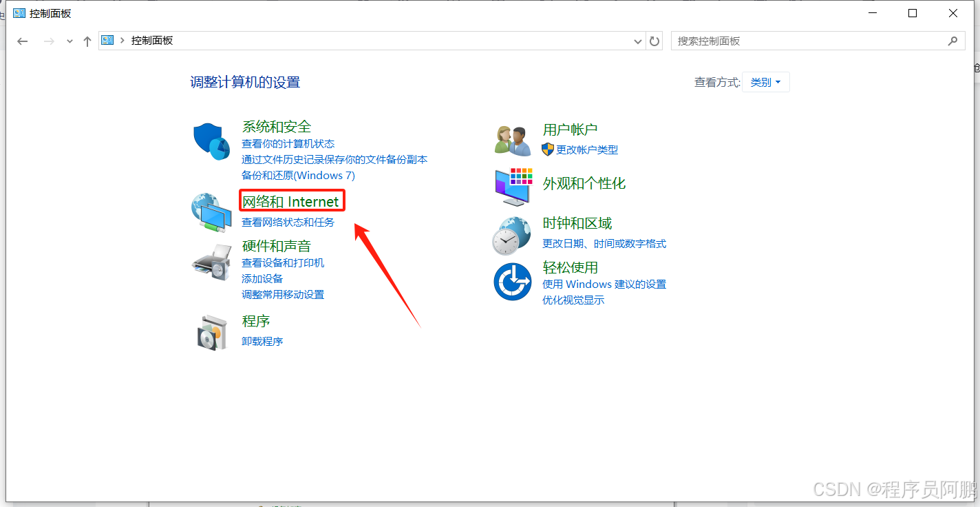This screenshot has height=507, width=980.
Task: Open 外观和个性化 heading
Action: [584, 183]
